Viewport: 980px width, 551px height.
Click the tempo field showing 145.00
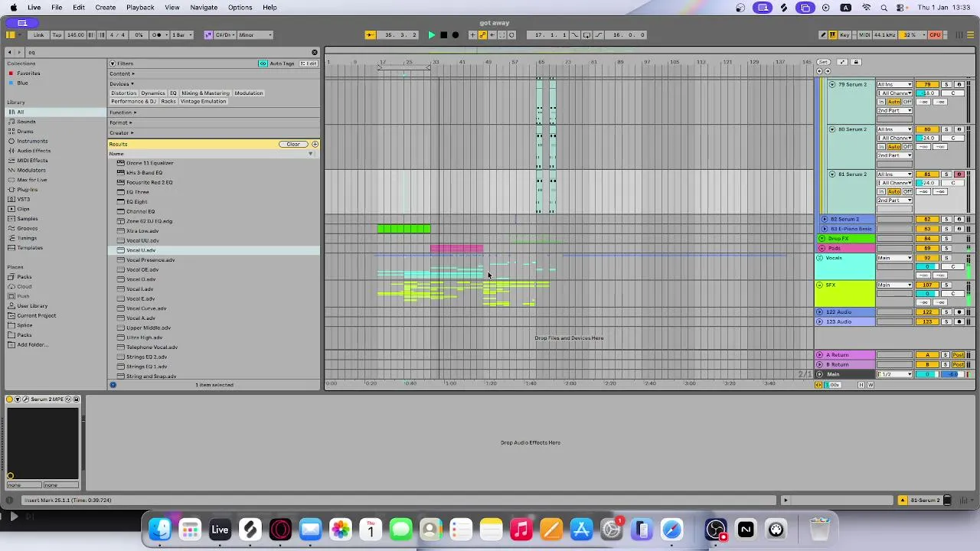coord(76,34)
